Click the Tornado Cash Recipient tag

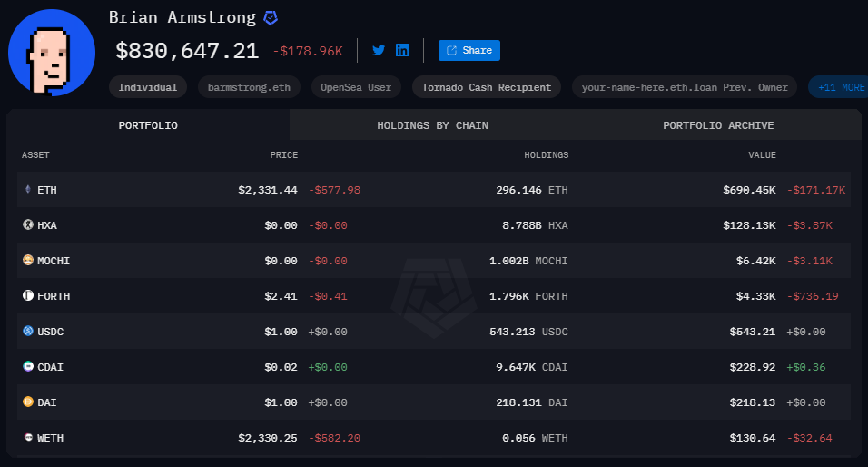(x=486, y=87)
